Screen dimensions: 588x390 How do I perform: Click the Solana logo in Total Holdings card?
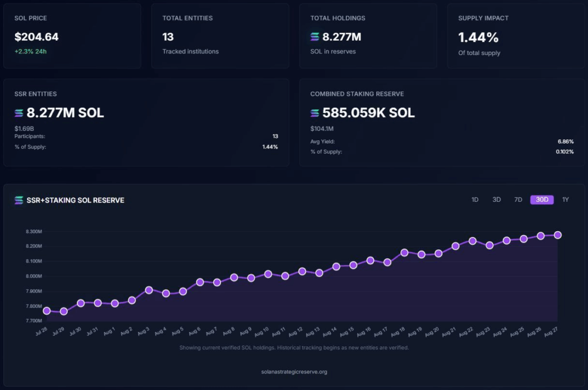(x=315, y=37)
